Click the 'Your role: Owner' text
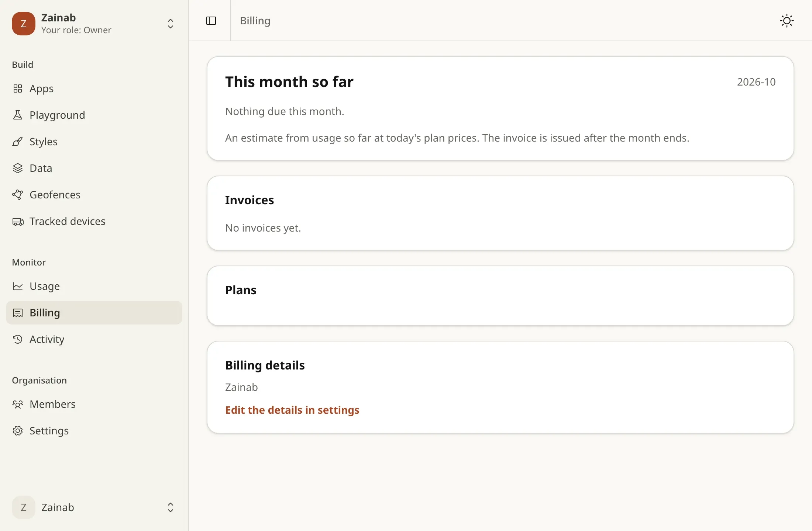 click(76, 30)
